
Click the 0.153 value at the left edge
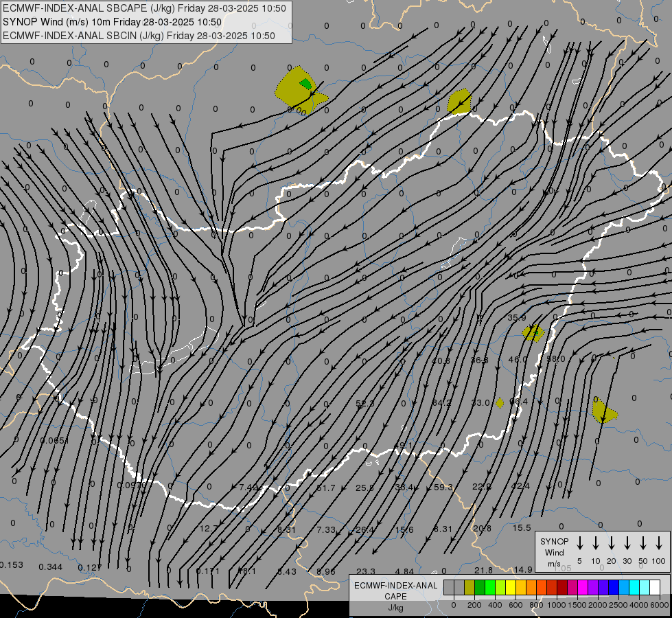[12, 565]
